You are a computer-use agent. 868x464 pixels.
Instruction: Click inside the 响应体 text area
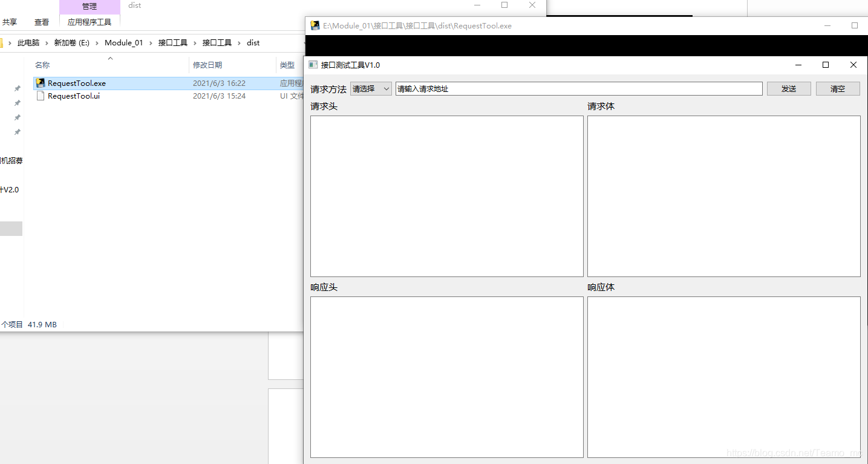[724, 377]
